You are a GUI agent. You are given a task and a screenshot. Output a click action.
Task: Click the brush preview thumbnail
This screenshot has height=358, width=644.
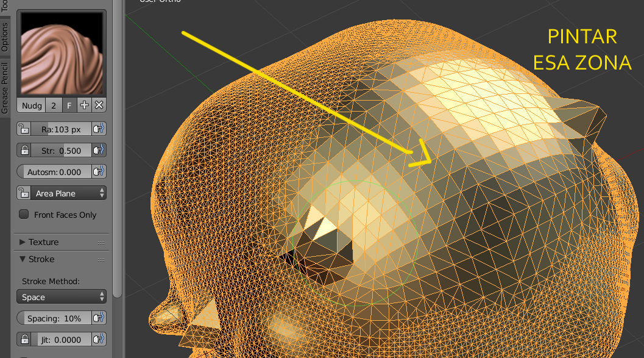pos(62,54)
